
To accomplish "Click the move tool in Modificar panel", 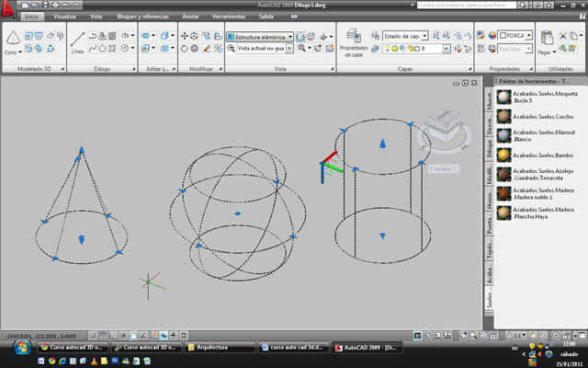I will click(x=184, y=36).
